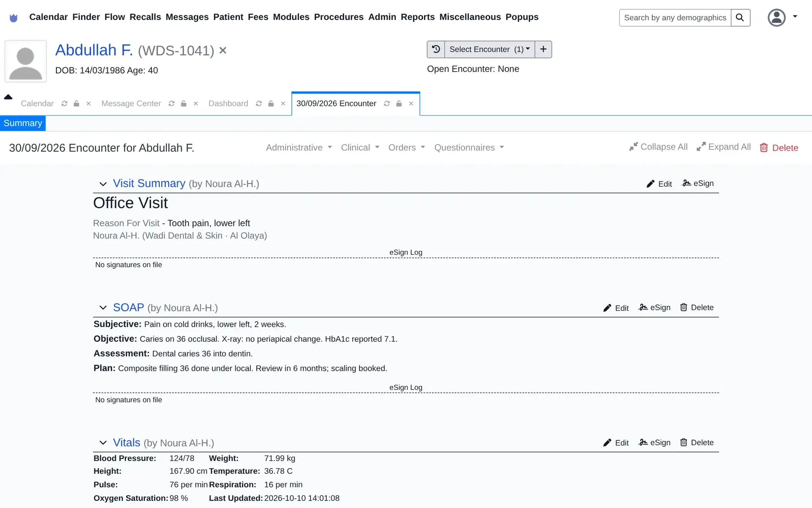
Task: Collapse the tab bar with up arrow
Action: [8, 97]
